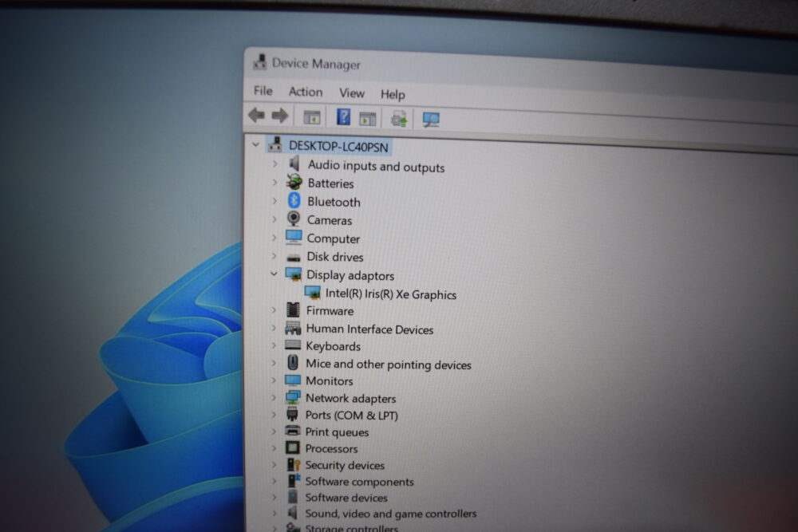Click the Batteries category icon

[x=294, y=182]
